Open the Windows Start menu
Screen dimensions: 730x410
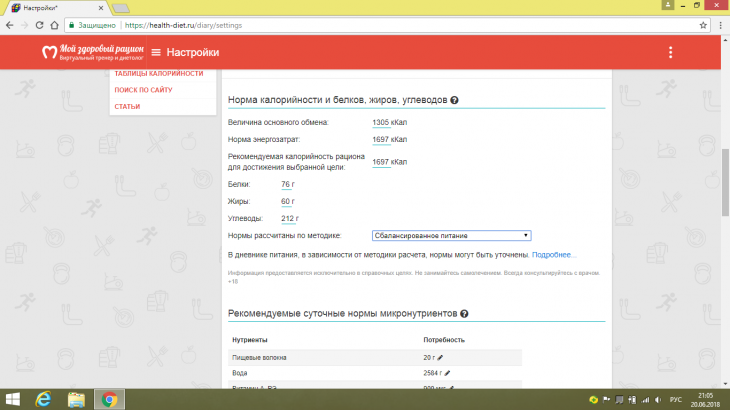13,399
